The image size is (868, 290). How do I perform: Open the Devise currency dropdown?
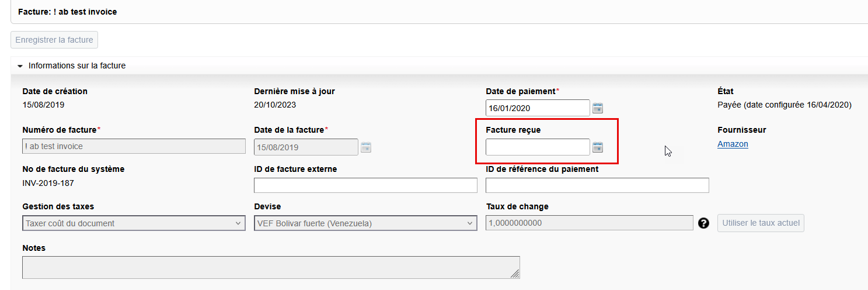click(x=365, y=223)
